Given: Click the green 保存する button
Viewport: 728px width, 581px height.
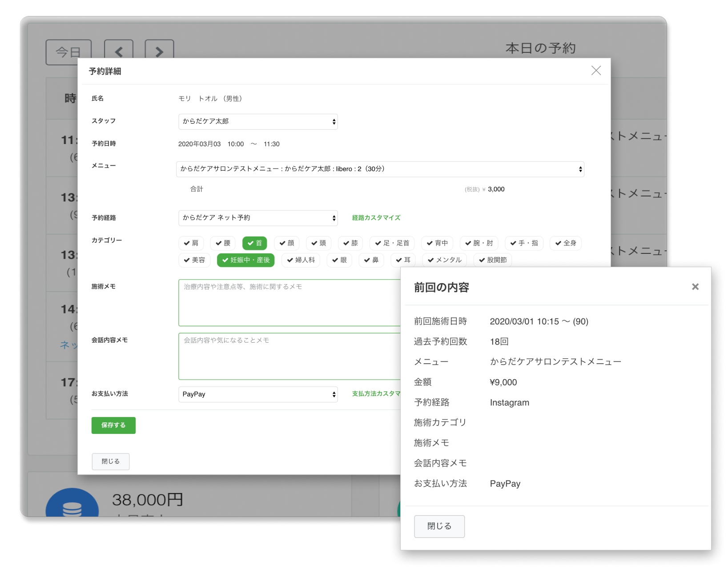Looking at the screenshot, I should tap(113, 425).
